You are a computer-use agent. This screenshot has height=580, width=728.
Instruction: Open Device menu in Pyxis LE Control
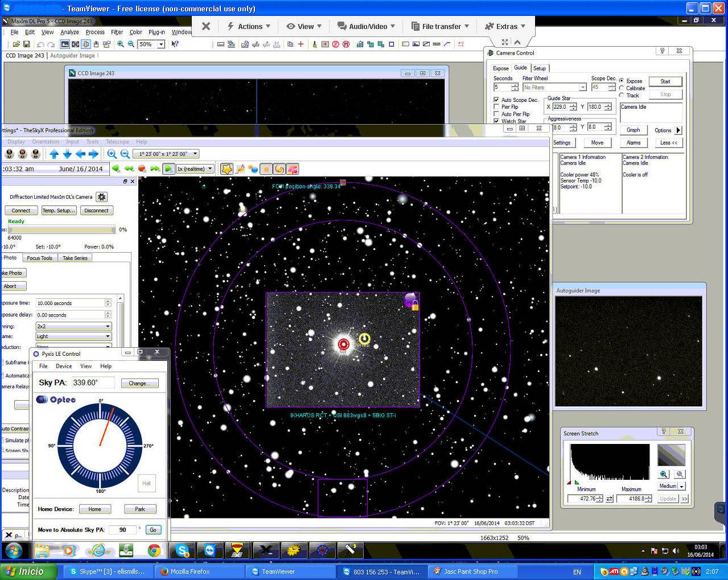[64, 367]
